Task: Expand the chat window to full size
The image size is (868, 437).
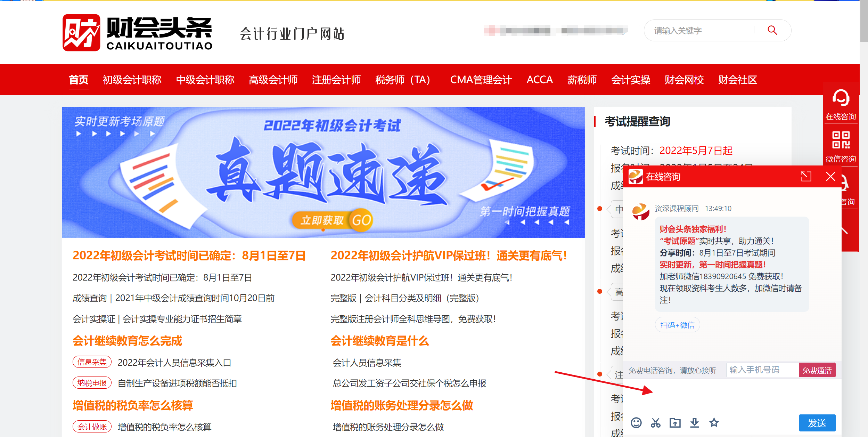Action: (806, 177)
